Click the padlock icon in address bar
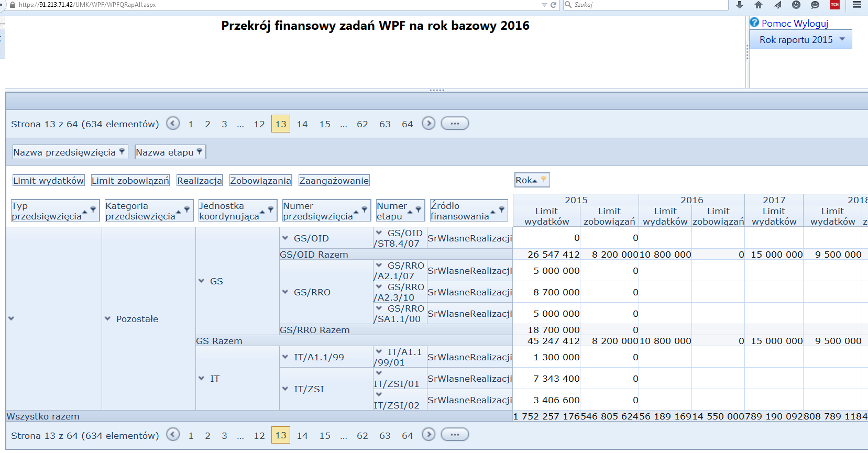The width and height of the screenshot is (868, 453). [13, 5]
